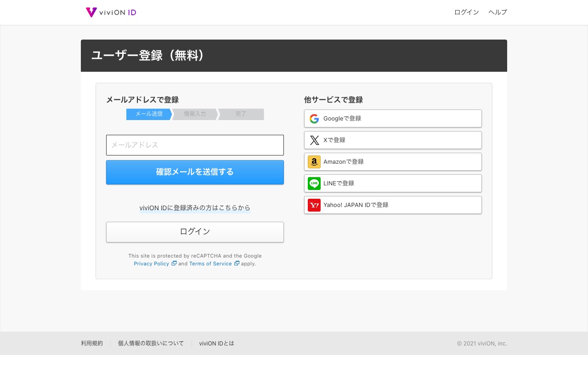Click the 確認メールを送信する button
The width and height of the screenshot is (588, 368).
pyautogui.click(x=195, y=172)
